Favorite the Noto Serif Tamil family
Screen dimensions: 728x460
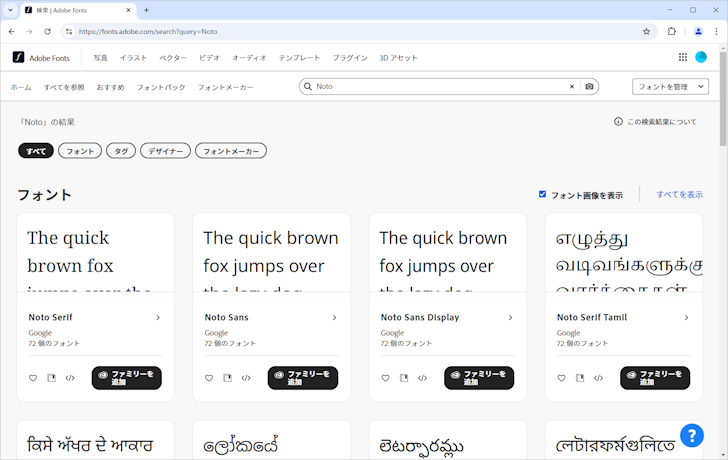(561, 378)
